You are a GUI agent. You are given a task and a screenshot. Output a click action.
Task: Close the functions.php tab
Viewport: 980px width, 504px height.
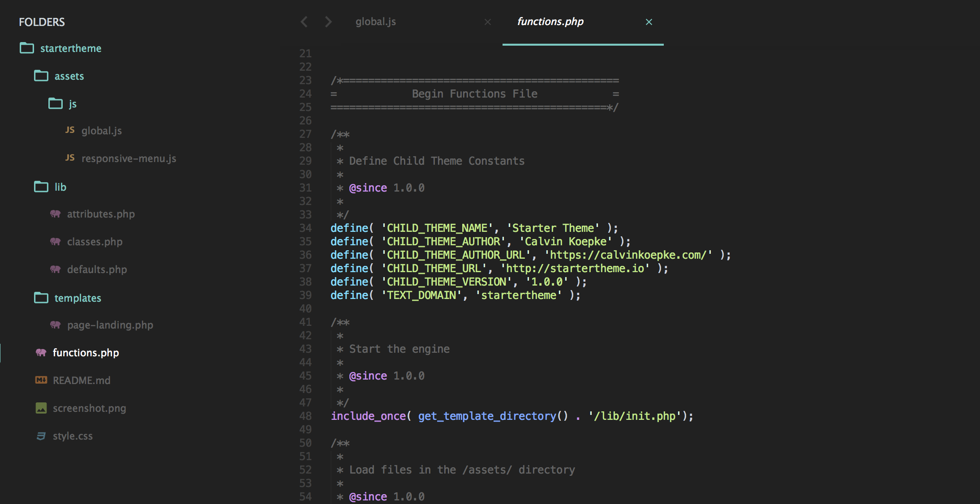(x=649, y=22)
